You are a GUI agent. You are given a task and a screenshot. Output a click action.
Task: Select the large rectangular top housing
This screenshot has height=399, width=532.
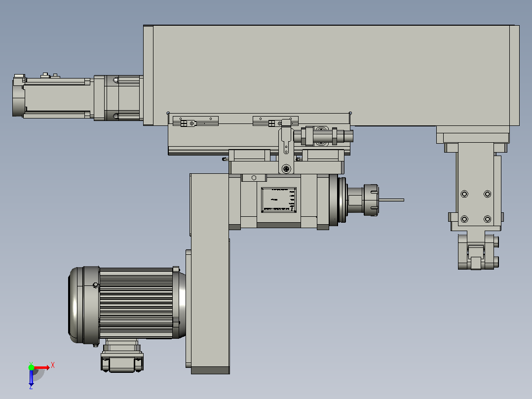pos(331,76)
